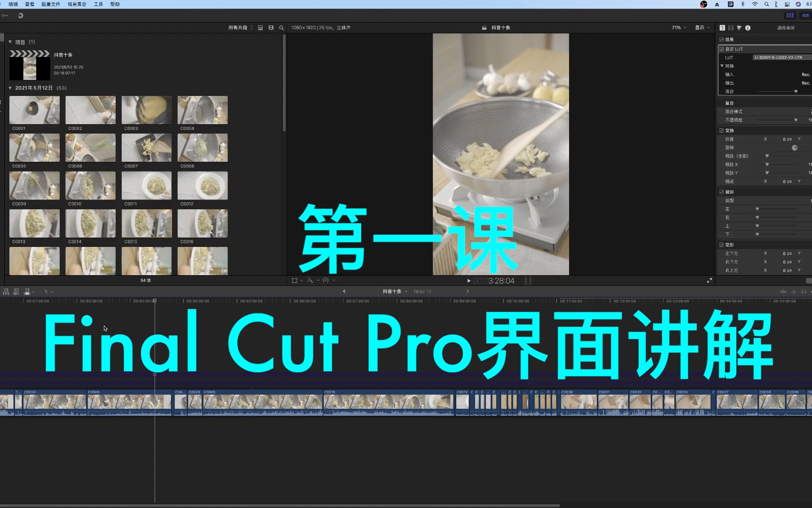The image size is (812, 508).
Task: Open the 查看 menu
Action: [x=30, y=4]
